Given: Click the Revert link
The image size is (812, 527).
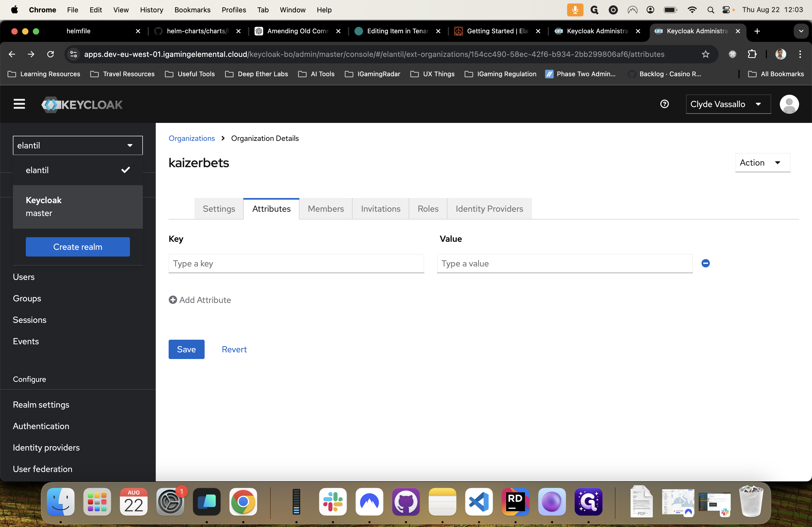Looking at the screenshot, I should [x=234, y=349].
